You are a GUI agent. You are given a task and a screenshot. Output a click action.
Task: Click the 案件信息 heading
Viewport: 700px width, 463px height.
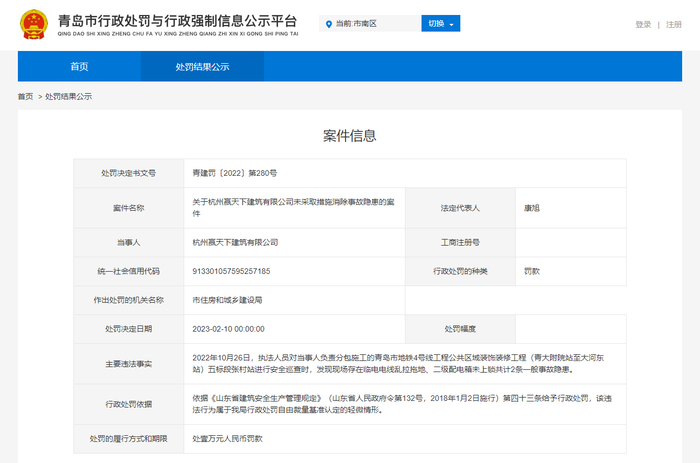(x=350, y=136)
